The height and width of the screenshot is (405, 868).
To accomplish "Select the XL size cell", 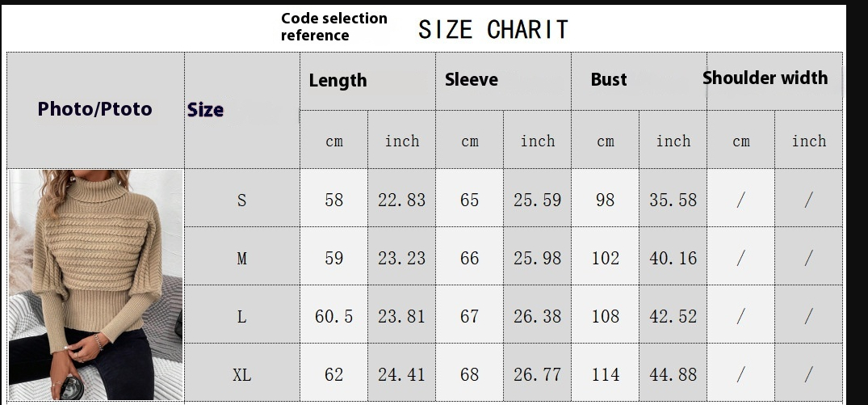I will (x=242, y=373).
